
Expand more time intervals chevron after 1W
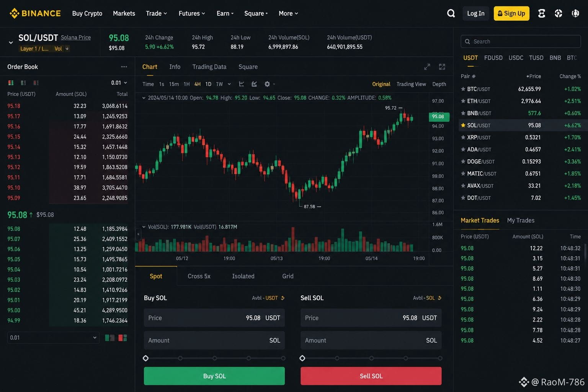[x=229, y=84]
